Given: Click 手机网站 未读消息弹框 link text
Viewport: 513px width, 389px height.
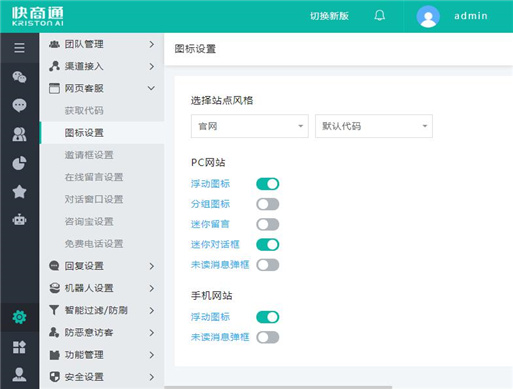Looking at the screenshot, I should point(220,337).
